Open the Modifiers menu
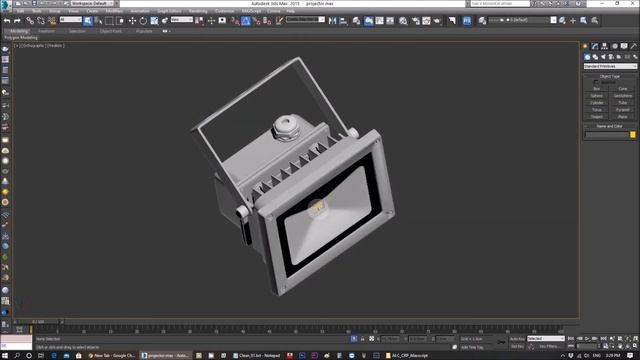The width and height of the screenshot is (640, 360). [x=114, y=11]
